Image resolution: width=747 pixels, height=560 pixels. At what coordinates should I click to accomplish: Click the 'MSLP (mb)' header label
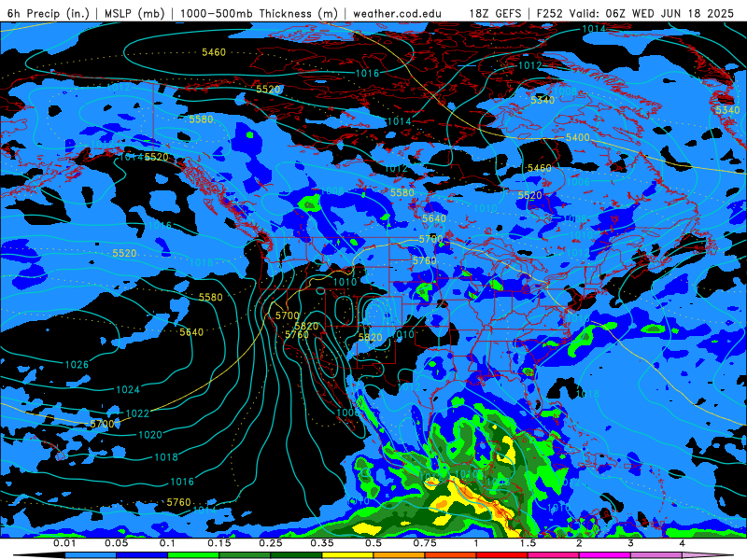[x=134, y=13]
